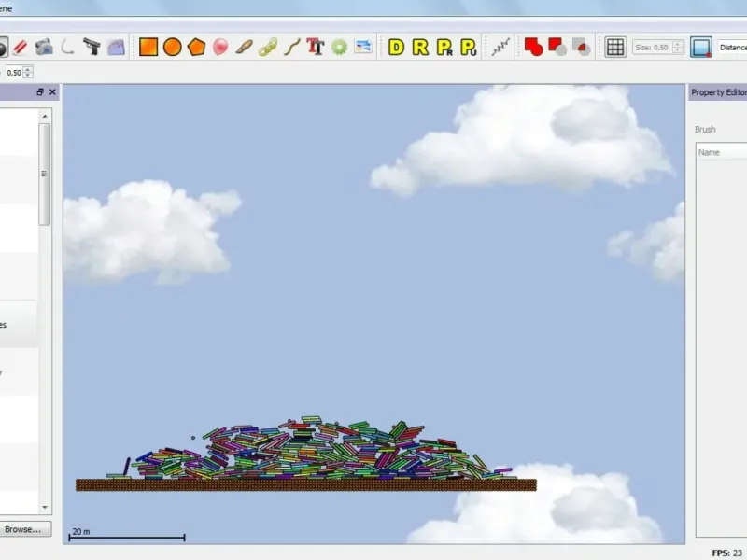747x560 pixels.
Task: Decrease the 0,50 spinner value
Action: click(x=28, y=76)
